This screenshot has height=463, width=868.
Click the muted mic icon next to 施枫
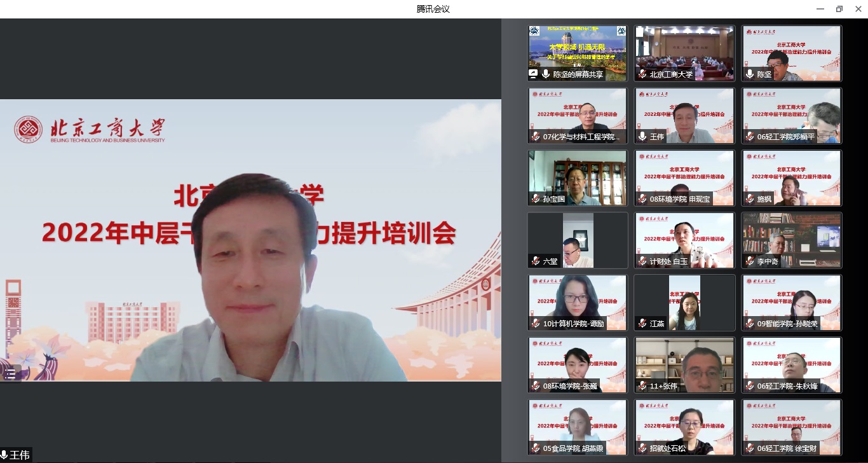pyautogui.click(x=749, y=199)
